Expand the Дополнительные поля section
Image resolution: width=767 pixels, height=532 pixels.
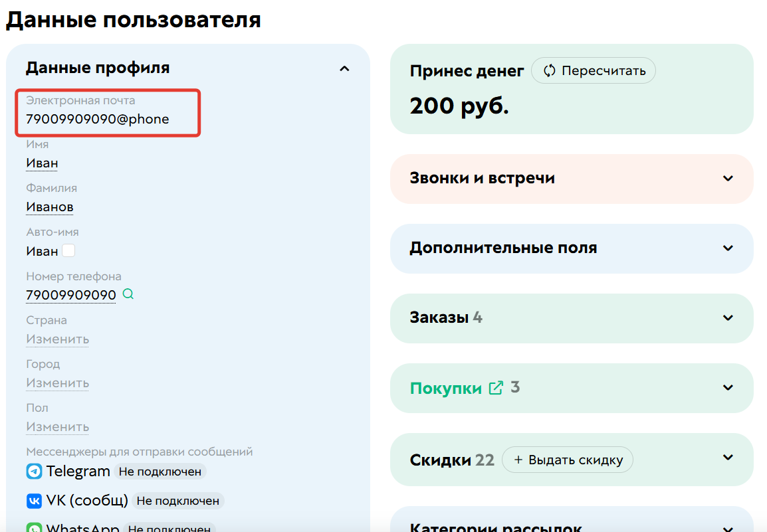(728, 248)
